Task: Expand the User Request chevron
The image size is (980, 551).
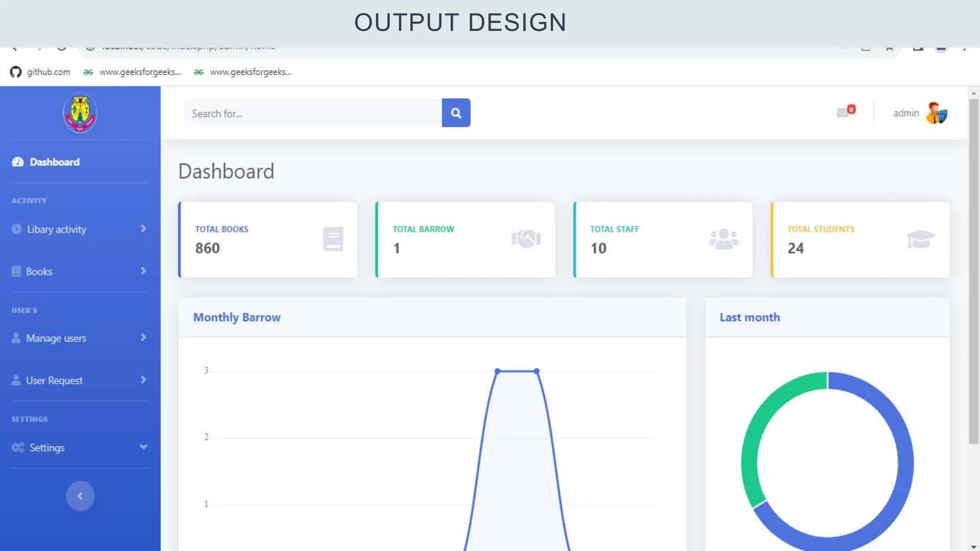Action: click(x=143, y=380)
